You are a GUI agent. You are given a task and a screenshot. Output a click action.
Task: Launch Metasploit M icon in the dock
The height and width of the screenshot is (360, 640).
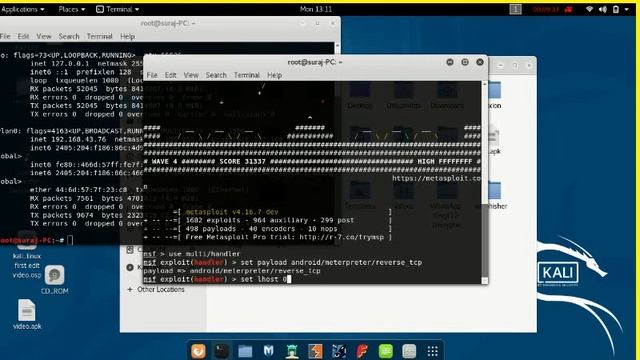(x=269, y=351)
